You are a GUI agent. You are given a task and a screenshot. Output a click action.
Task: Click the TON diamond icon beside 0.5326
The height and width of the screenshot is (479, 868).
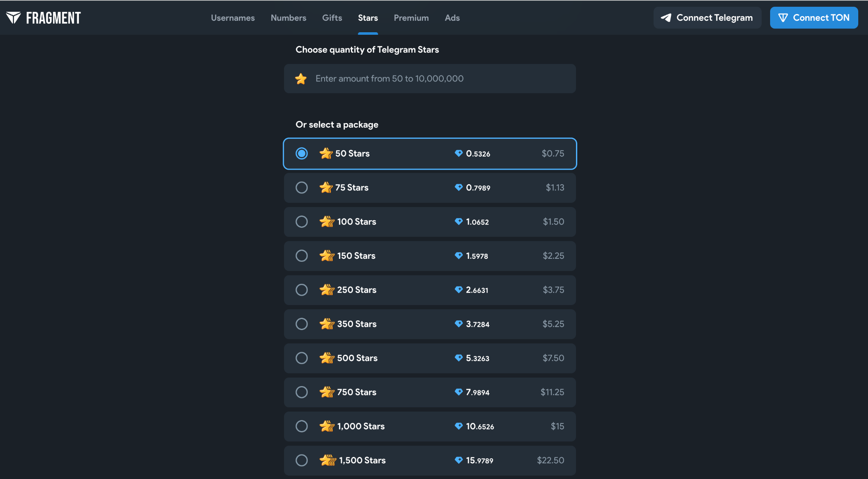459,153
